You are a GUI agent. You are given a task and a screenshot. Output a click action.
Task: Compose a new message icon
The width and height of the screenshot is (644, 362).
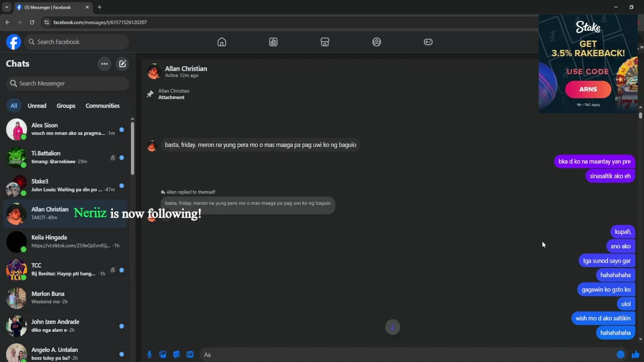pos(122,64)
